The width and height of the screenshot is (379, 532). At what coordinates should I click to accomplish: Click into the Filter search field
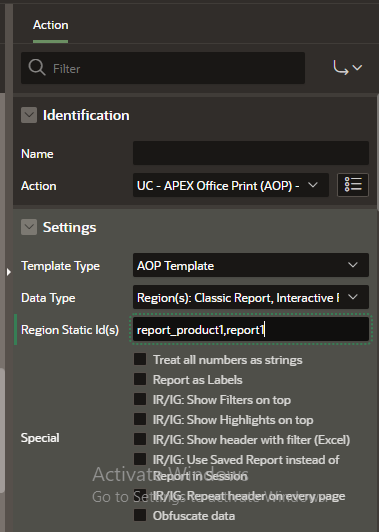[163, 68]
